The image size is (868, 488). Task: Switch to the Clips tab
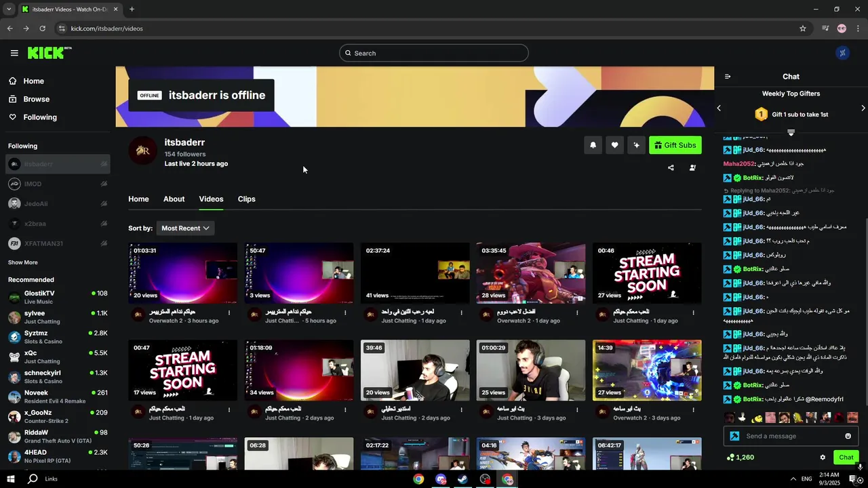point(246,199)
